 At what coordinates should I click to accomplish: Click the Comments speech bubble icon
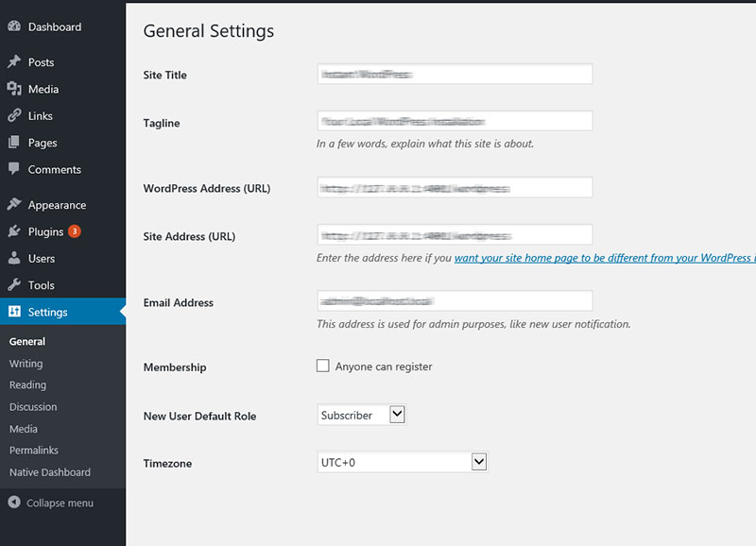[x=14, y=169]
